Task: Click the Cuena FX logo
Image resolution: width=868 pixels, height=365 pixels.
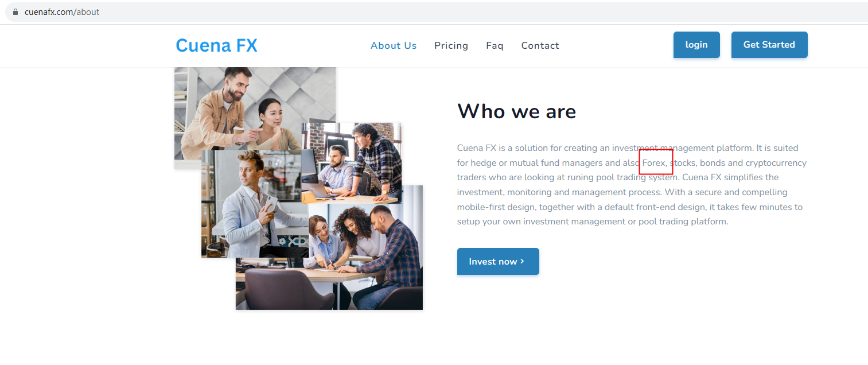Action: pyautogui.click(x=216, y=45)
